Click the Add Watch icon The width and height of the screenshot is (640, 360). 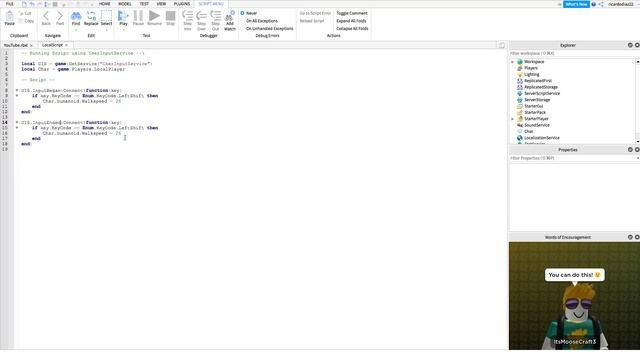(230, 16)
